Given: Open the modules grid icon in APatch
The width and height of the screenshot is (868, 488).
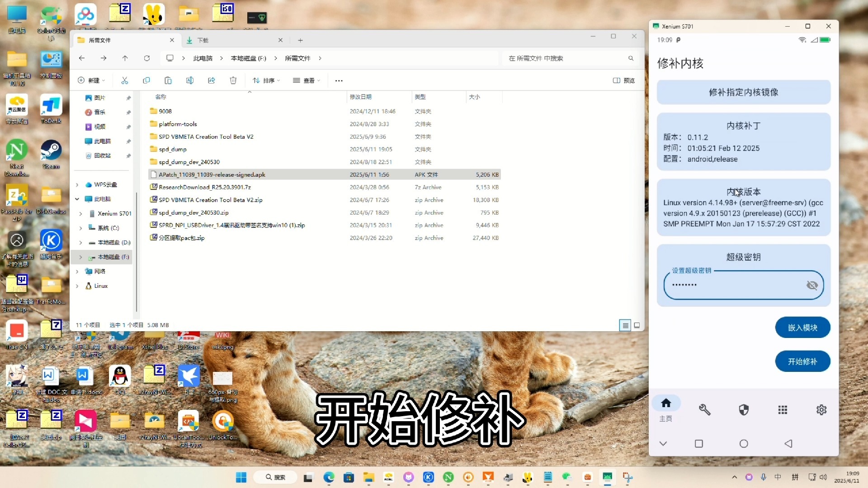Looking at the screenshot, I should 783,410.
